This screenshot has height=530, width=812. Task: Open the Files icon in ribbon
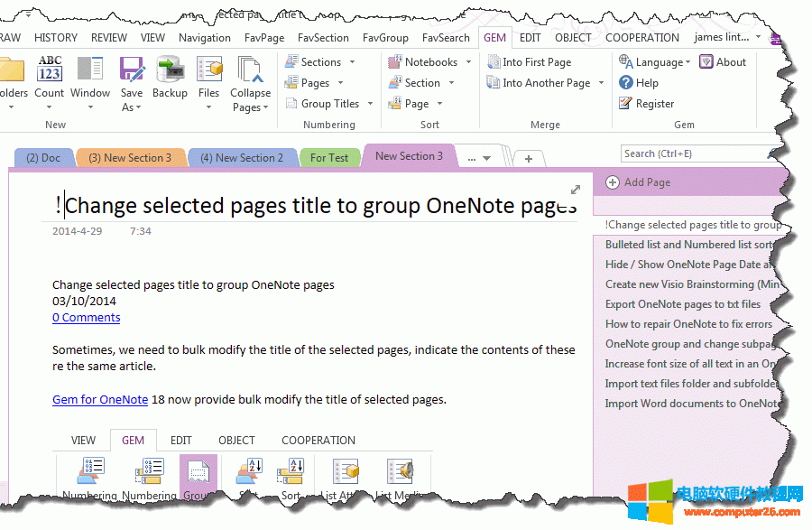pyautogui.click(x=208, y=70)
